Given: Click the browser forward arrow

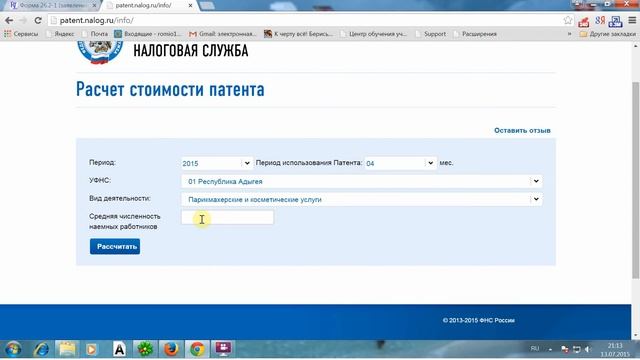Looking at the screenshot, I should pos(23,20).
